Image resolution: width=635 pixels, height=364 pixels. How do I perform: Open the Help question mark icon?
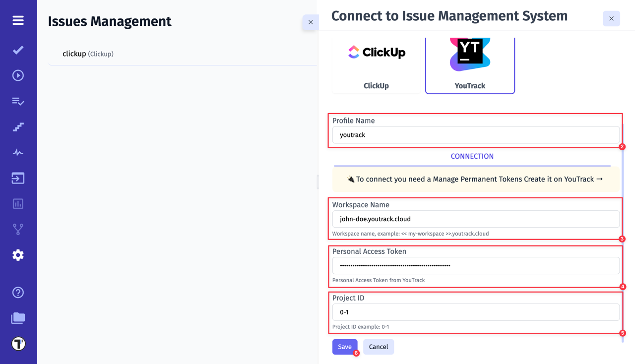(x=18, y=293)
